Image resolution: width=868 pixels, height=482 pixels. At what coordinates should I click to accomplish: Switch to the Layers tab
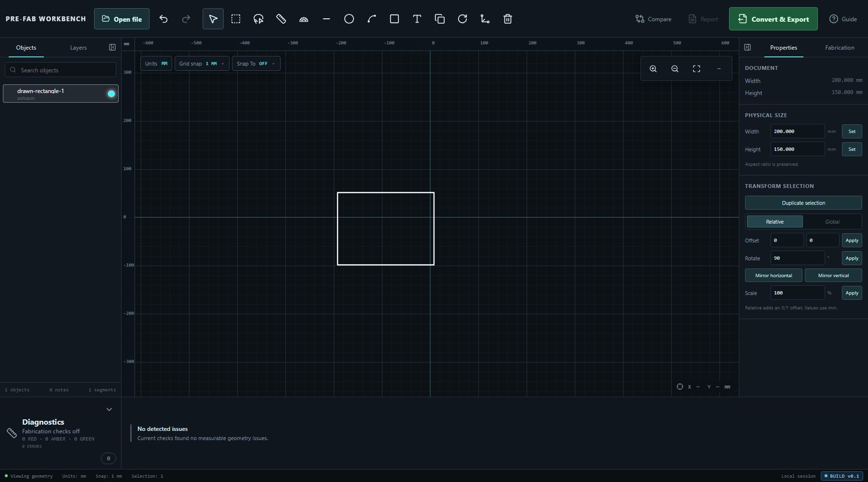(x=78, y=48)
